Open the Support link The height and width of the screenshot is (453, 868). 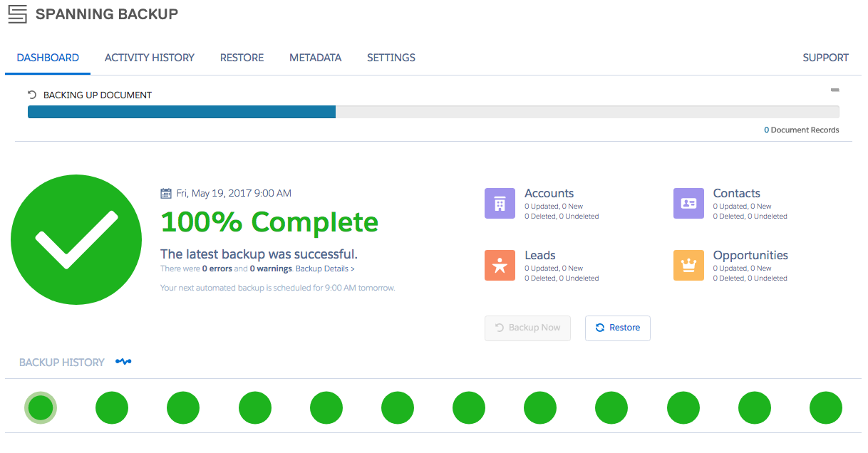pyautogui.click(x=825, y=58)
